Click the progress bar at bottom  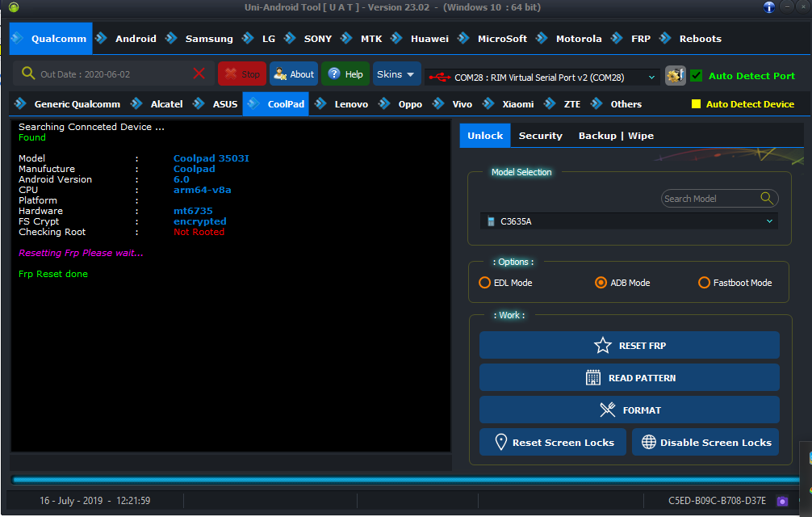click(x=405, y=480)
